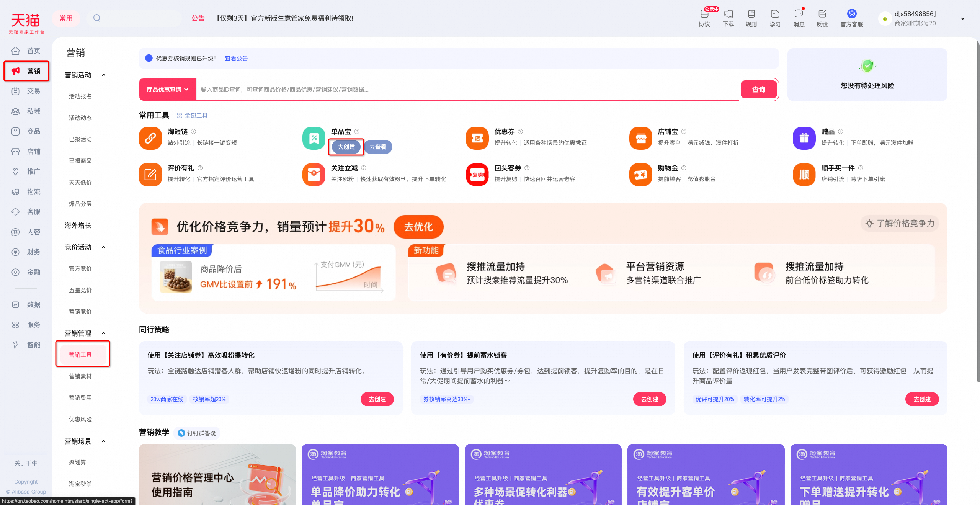Collapse the 营销活动 section

[x=103, y=75]
